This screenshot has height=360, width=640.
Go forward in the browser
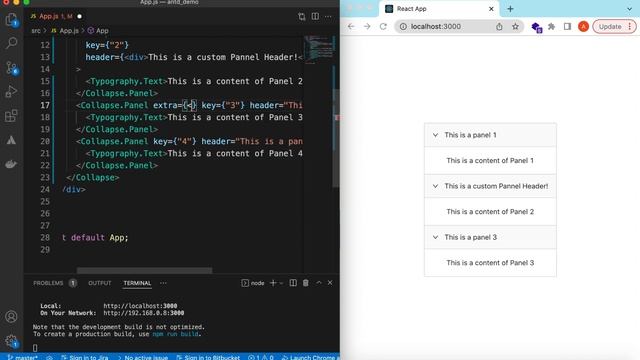367,27
